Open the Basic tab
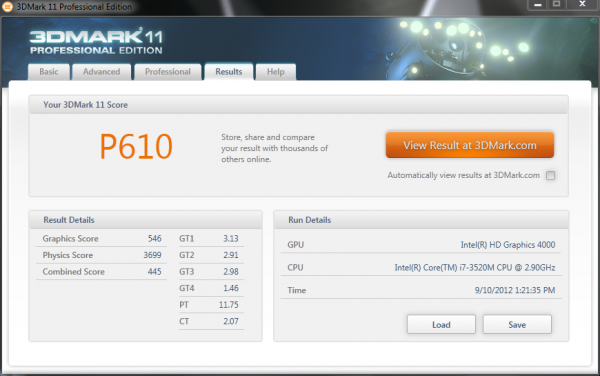The height and width of the screenshot is (376, 600). point(49,72)
